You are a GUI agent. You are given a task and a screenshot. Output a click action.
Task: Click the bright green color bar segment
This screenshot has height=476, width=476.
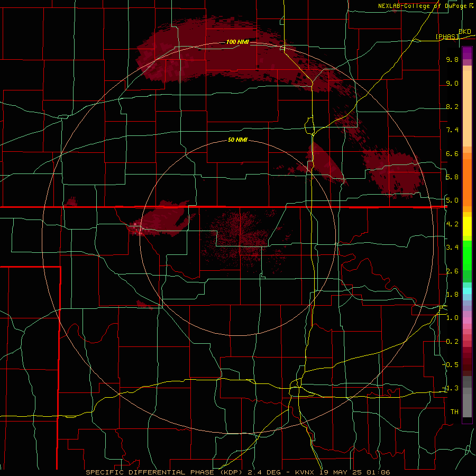467,255
